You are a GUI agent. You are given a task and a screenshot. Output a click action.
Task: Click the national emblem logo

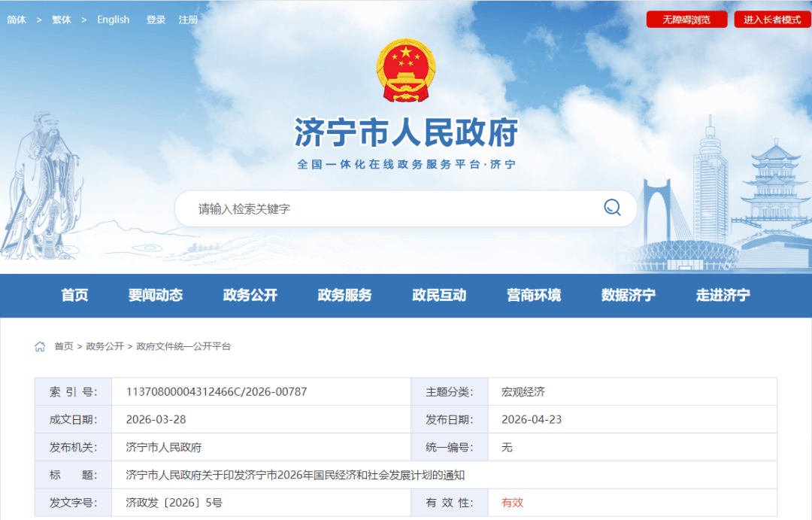click(x=405, y=71)
